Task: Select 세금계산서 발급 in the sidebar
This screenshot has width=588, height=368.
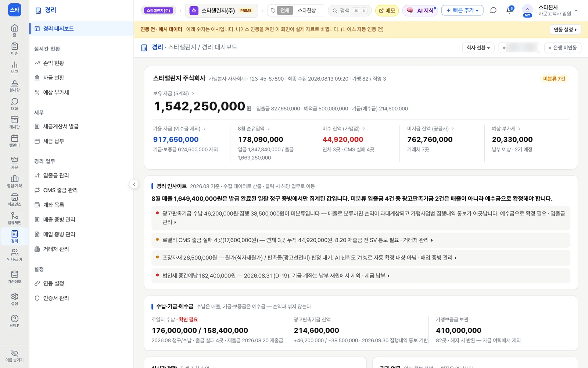Action: click(81, 126)
